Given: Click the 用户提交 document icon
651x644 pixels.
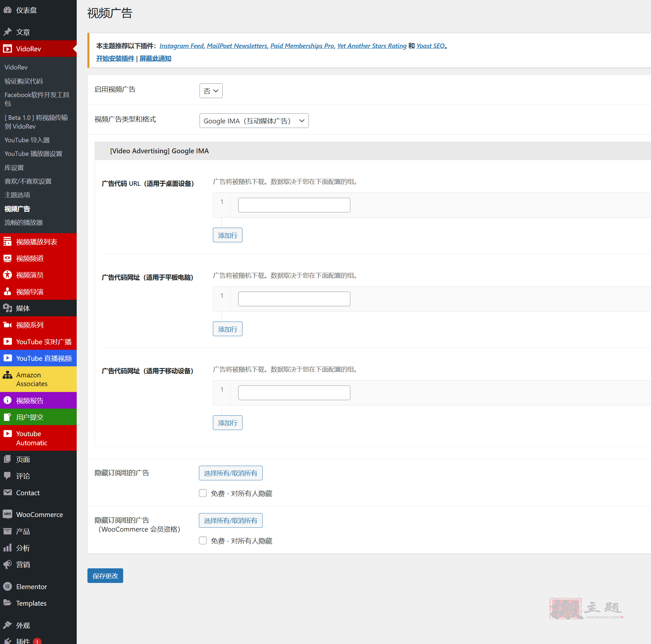Looking at the screenshot, I should tap(7, 417).
